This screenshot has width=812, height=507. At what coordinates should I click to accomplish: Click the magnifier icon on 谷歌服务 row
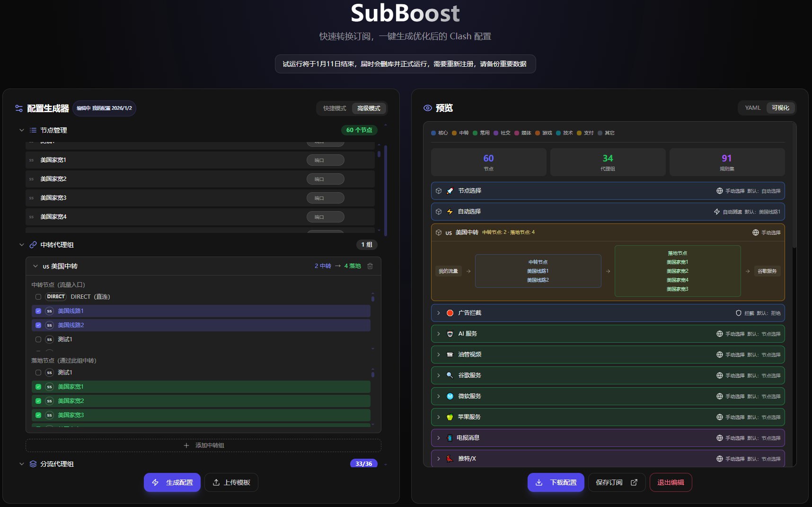pyautogui.click(x=450, y=375)
